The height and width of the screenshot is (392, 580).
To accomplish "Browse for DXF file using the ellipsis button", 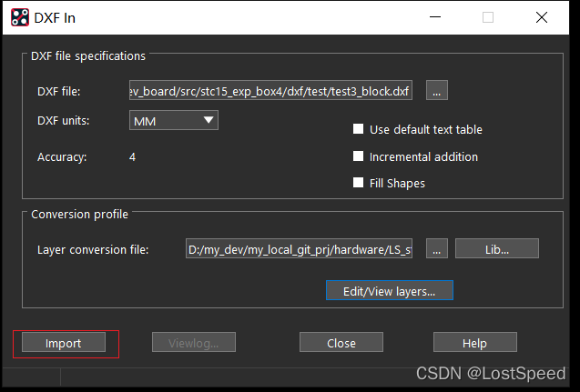I will pos(437,91).
